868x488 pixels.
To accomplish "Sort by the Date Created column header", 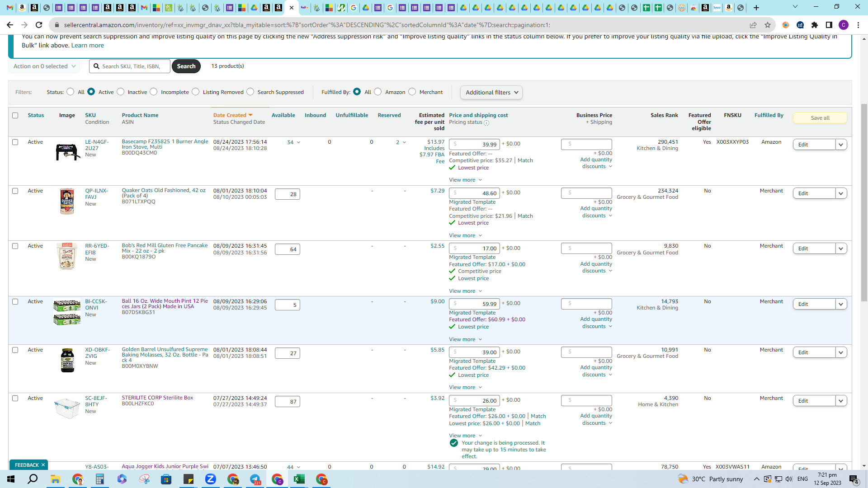I will coord(233,115).
